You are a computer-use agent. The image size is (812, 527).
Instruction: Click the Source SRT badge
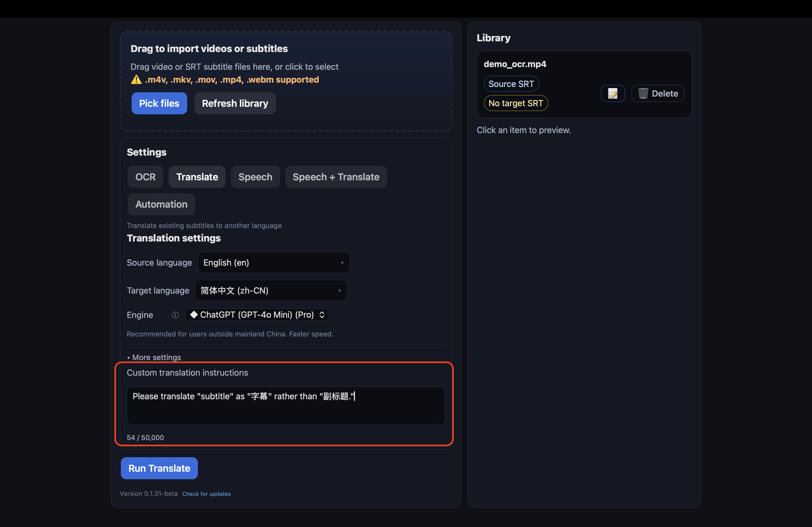(x=511, y=84)
